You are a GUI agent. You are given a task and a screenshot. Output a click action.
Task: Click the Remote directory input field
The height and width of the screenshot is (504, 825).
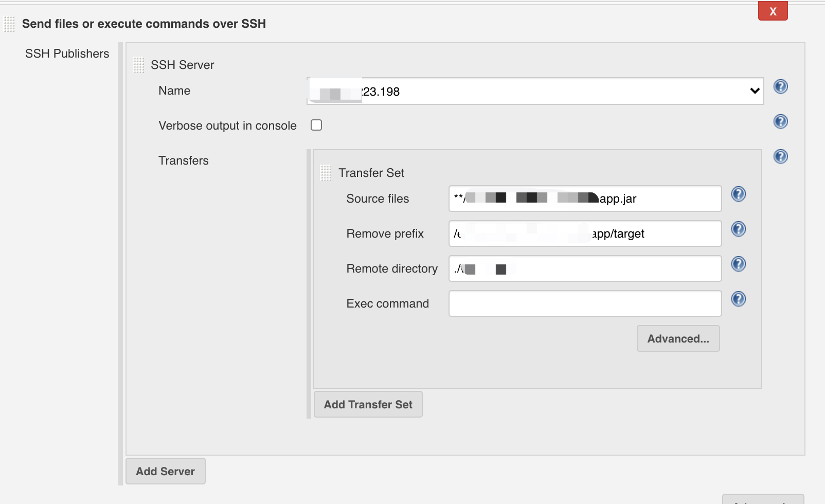tap(585, 268)
